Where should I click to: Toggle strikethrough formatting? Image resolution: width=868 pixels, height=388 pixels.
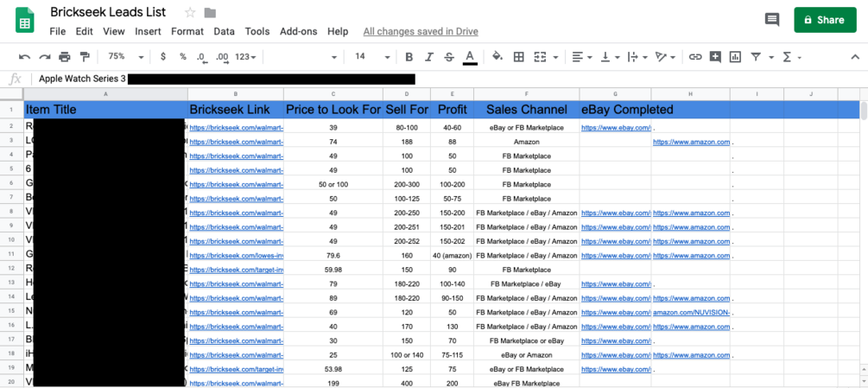(449, 56)
